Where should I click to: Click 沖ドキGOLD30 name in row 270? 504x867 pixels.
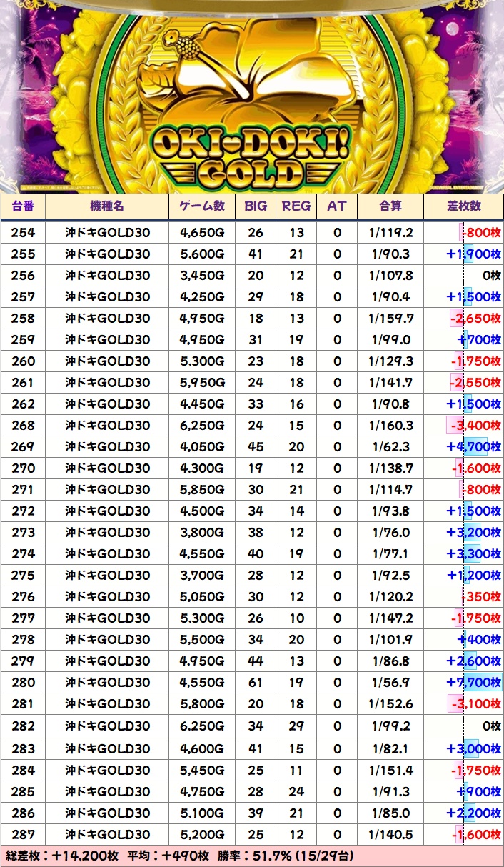point(107,468)
